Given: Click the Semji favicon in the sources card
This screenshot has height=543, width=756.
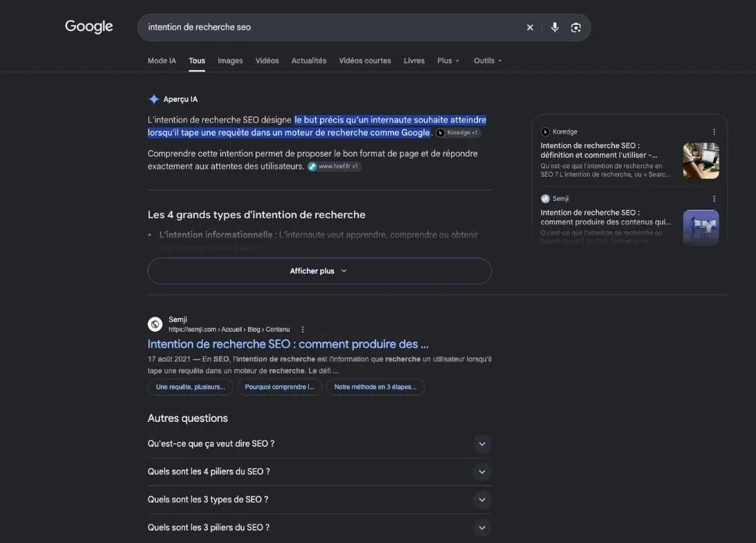Looking at the screenshot, I should tap(545, 199).
